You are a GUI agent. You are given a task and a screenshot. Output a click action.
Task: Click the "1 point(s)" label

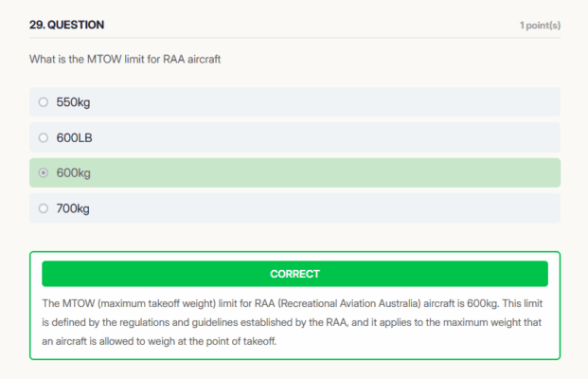540,25
